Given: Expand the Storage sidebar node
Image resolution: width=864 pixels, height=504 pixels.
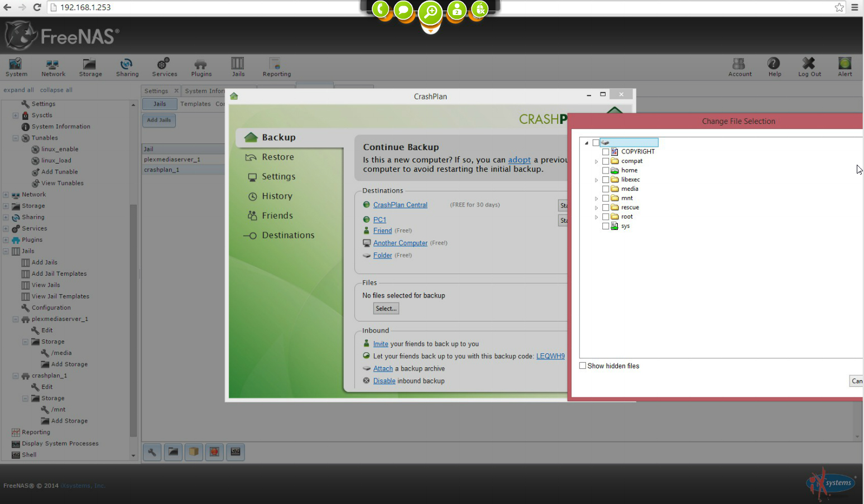Looking at the screenshot, I should click(6, 206).
